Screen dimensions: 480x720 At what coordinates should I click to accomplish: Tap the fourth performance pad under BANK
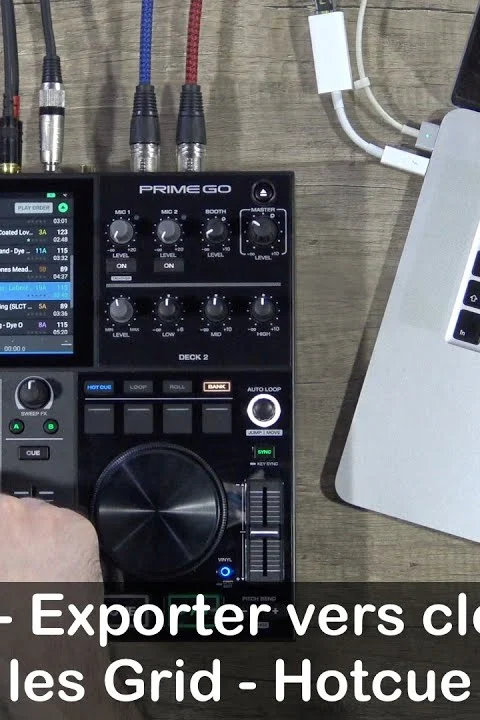pos(216,418)
